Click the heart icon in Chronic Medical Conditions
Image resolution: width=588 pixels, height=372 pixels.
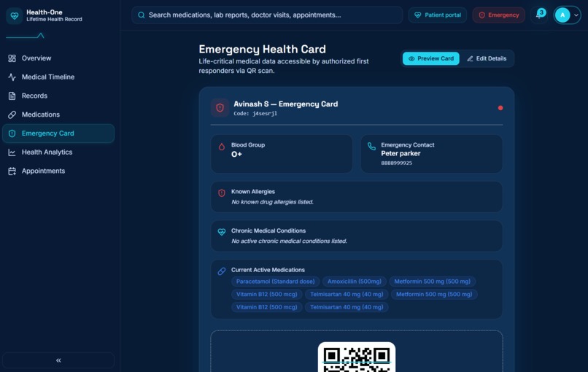222,232
